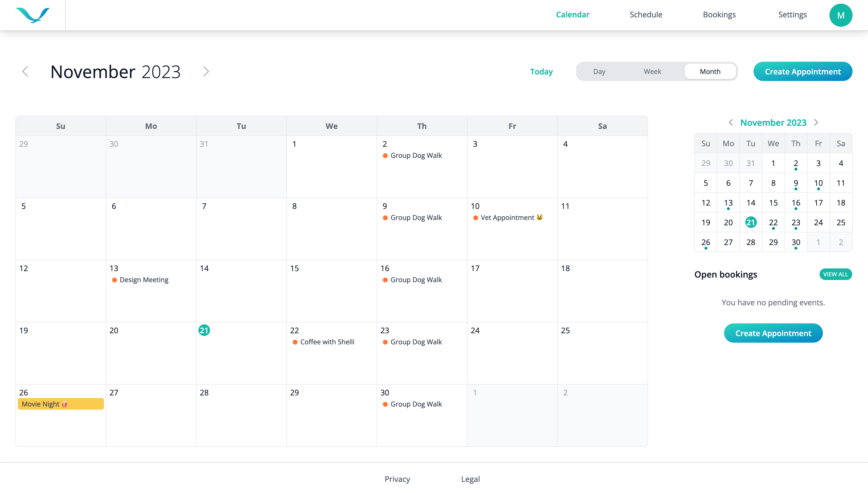Click mini calendar previous month chevron

pyautogui.click(x=731, y=123)
